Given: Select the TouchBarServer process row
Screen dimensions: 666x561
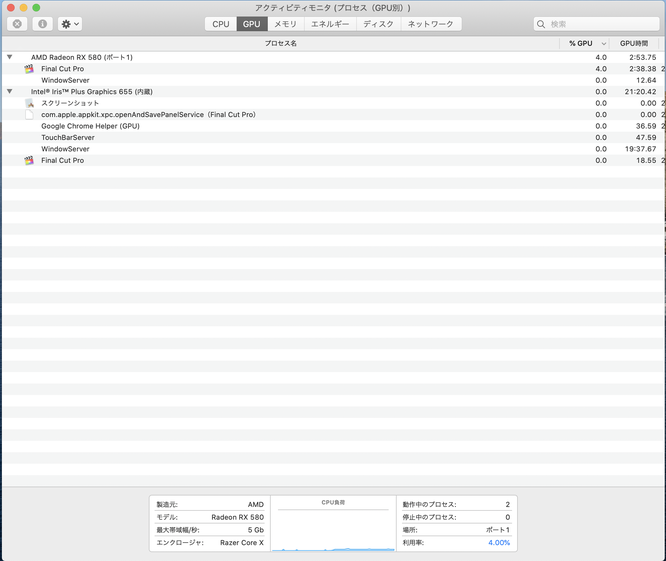Looking at the screenshot, I should pyautogui.click(x=333, y=138).
